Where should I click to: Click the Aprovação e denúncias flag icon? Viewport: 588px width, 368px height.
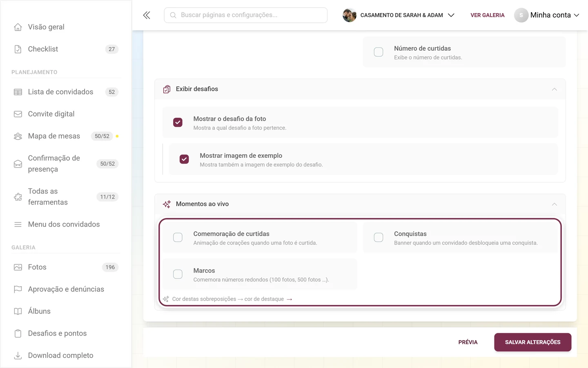[18, 289]
